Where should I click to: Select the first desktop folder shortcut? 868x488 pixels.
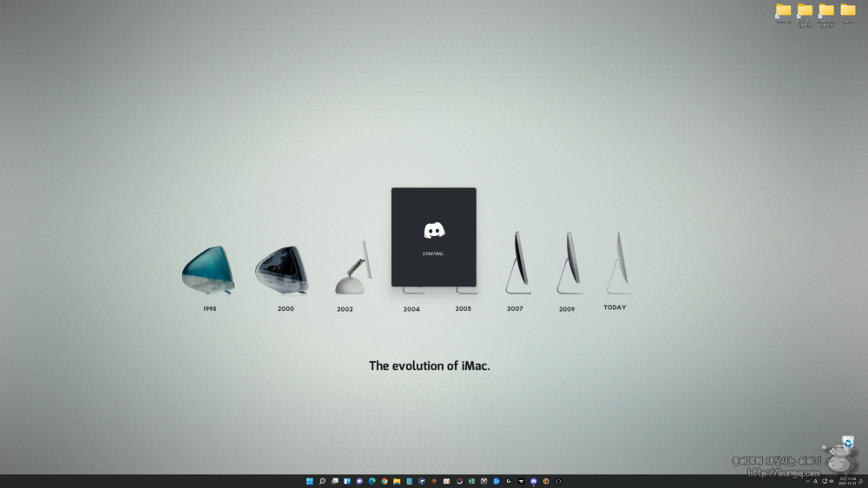coord(783,13)
